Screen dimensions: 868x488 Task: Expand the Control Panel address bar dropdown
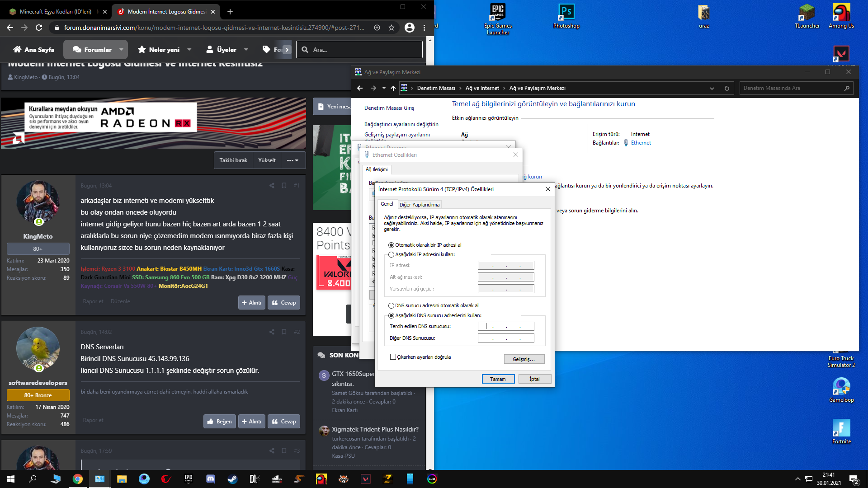coord(712,88)
